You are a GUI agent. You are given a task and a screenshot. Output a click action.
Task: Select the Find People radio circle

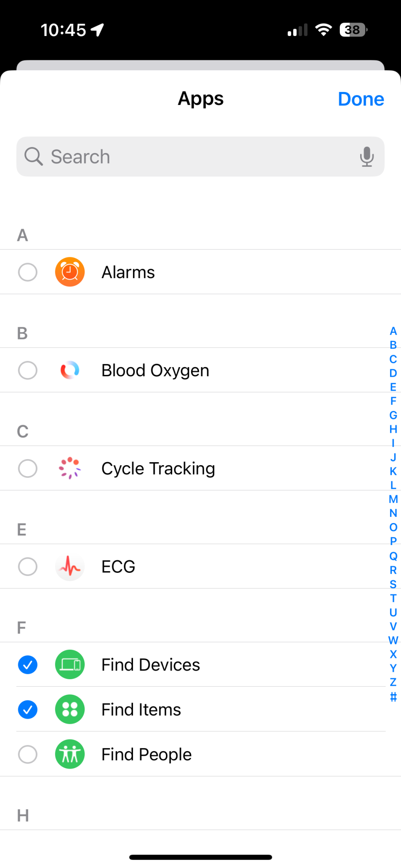(27, 754)
